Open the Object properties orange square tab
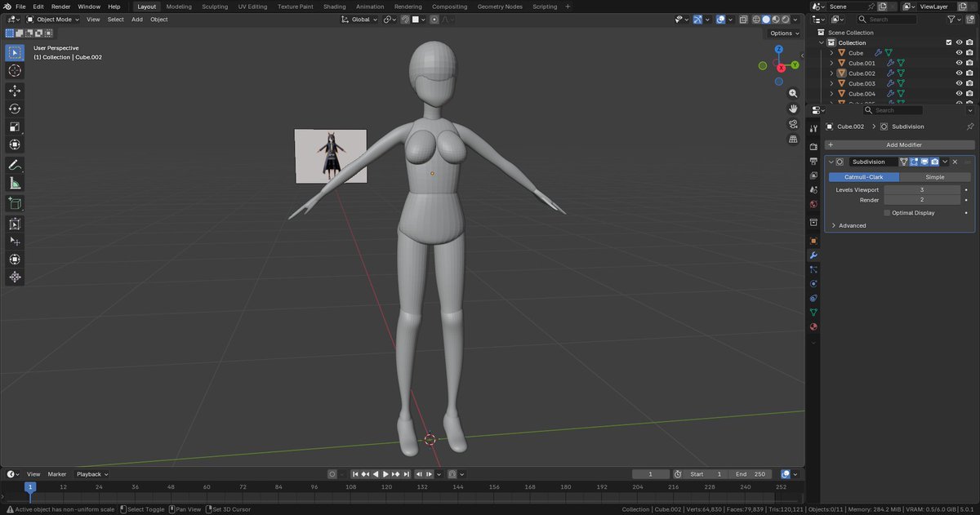This screenshot has width=980, height=515. click(x=813, y=241)
